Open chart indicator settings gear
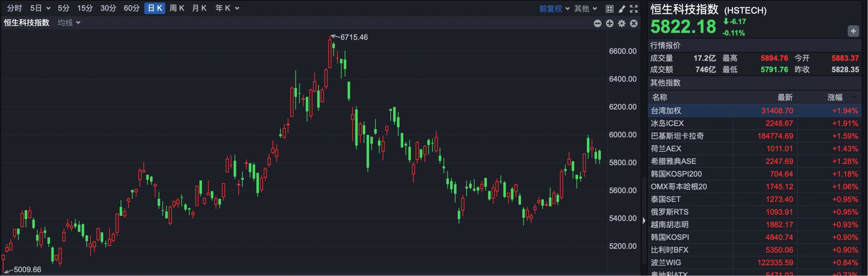 tap(622, 23)
